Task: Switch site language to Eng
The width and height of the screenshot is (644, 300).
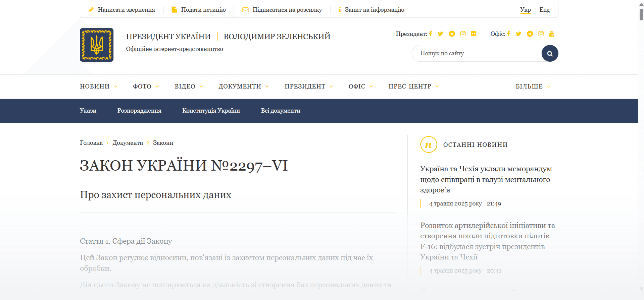Action: tap(544, 10)
